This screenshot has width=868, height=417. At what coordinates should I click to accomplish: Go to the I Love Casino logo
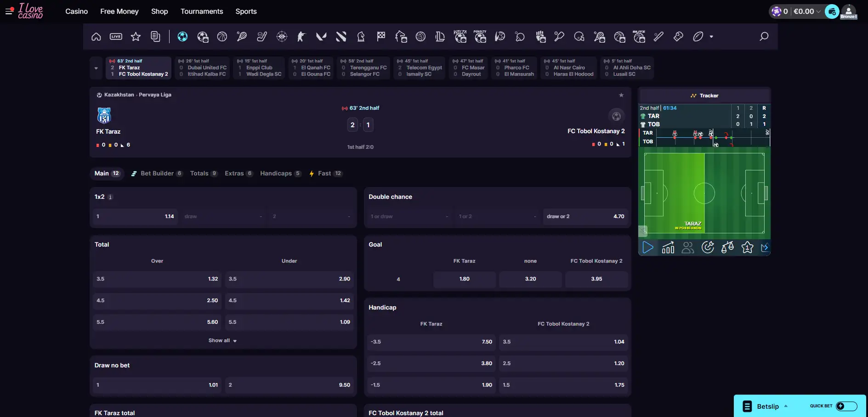pyautogui.click(x=30, y=11)
